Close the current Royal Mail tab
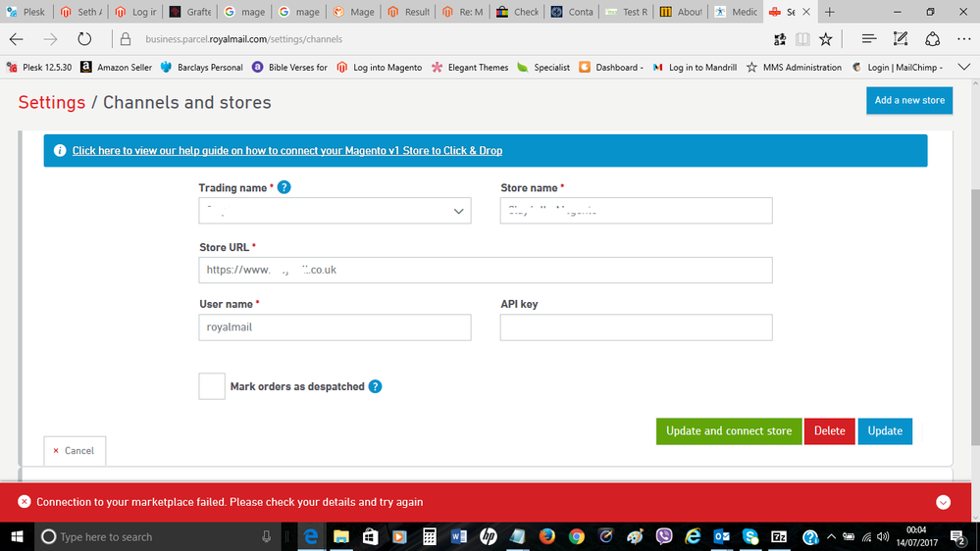 click(x=806, y=12)
